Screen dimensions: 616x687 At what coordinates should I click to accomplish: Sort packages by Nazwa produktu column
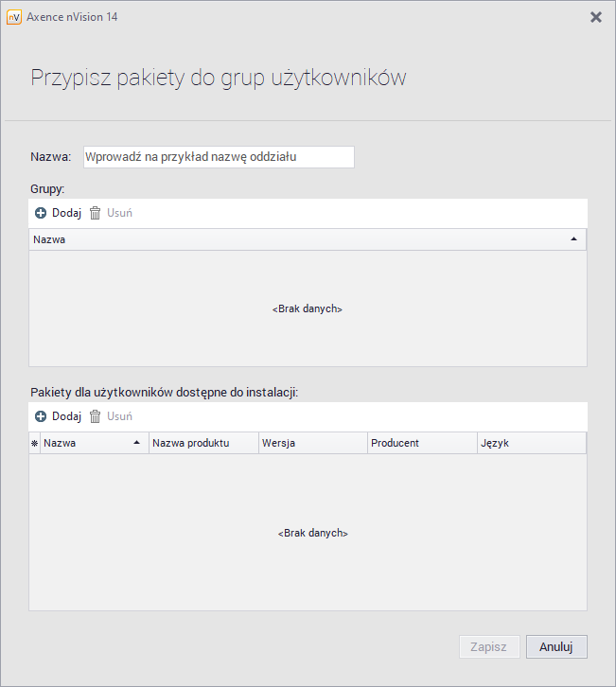203,443
